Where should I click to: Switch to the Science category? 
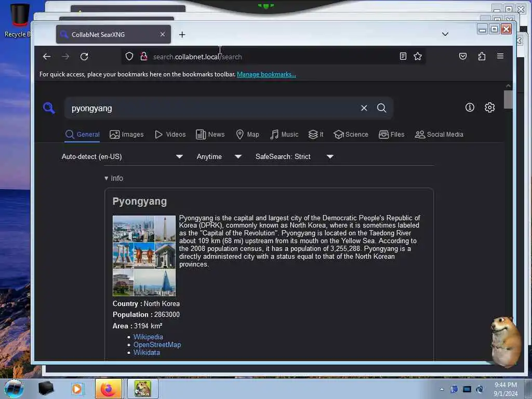point(351,135)
